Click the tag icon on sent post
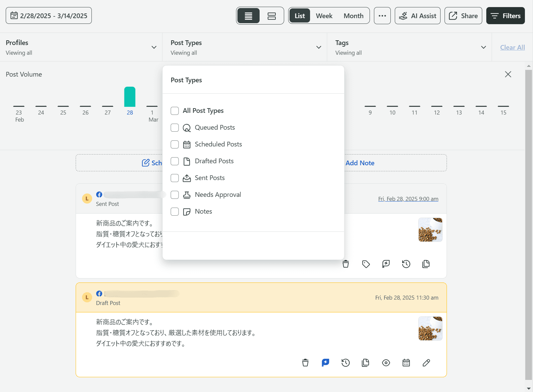The image size is (533, 392). (x=366, y=264)
